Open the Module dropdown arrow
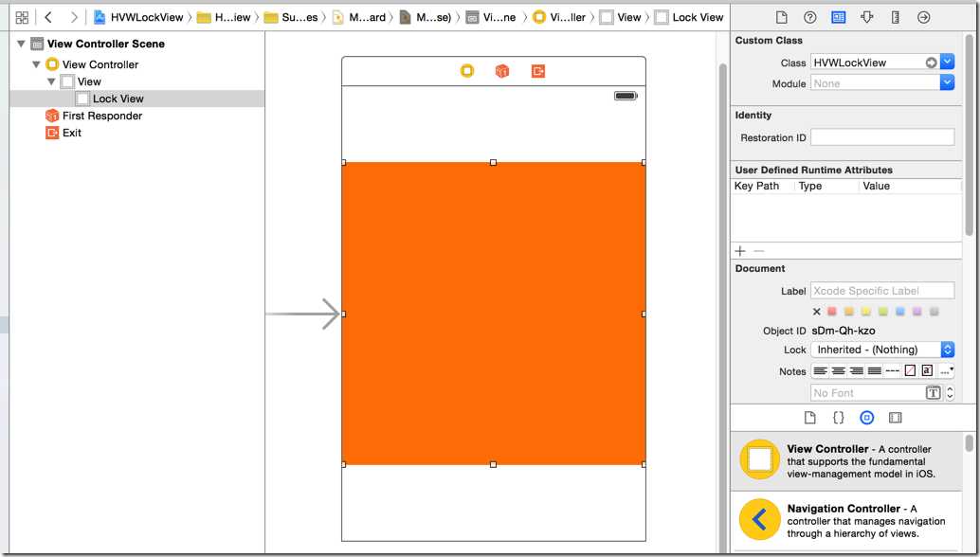 (x=948, y=83)
